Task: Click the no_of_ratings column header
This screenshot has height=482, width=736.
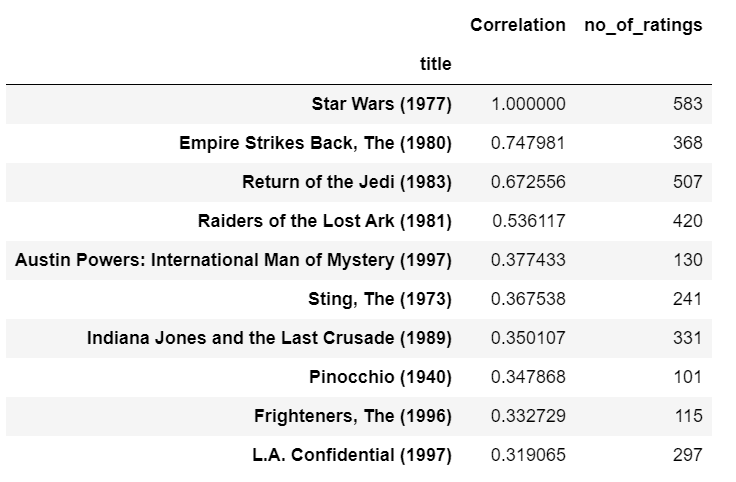Action: click(x=643, y=25)
